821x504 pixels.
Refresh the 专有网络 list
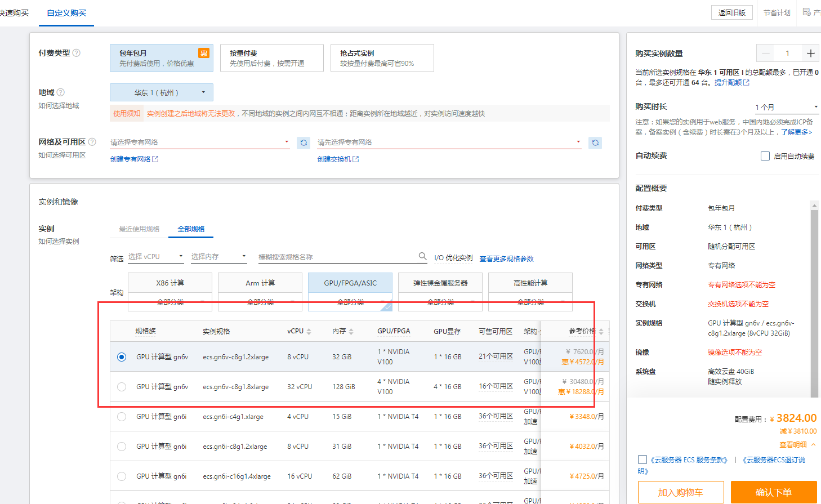point(304,143)
